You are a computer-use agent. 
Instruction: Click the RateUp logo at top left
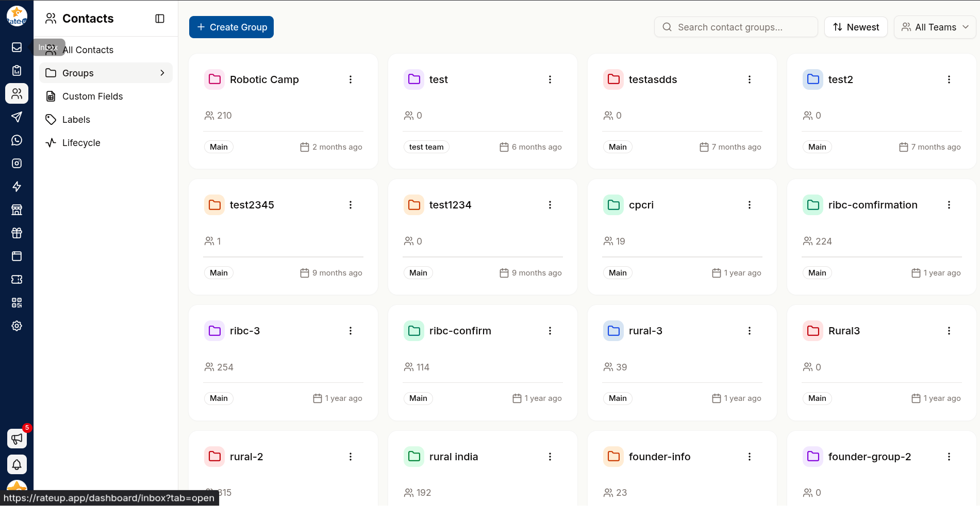[x=16, y=16]
